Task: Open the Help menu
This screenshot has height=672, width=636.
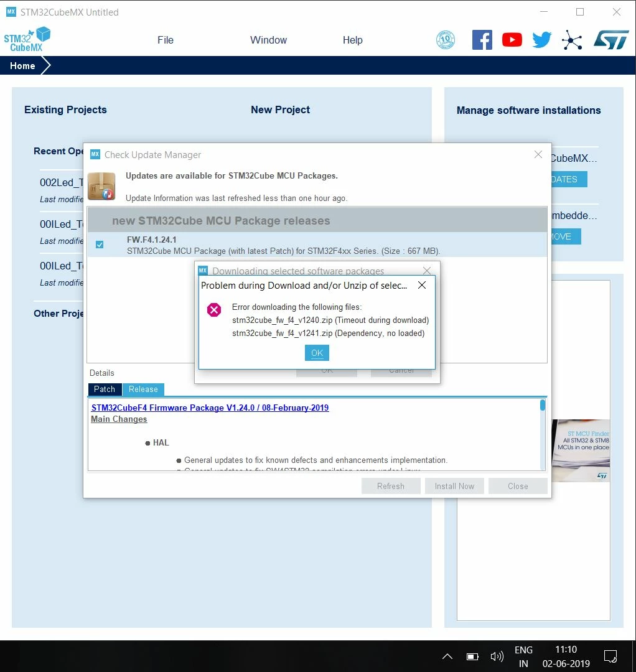Action: (352, 40)
